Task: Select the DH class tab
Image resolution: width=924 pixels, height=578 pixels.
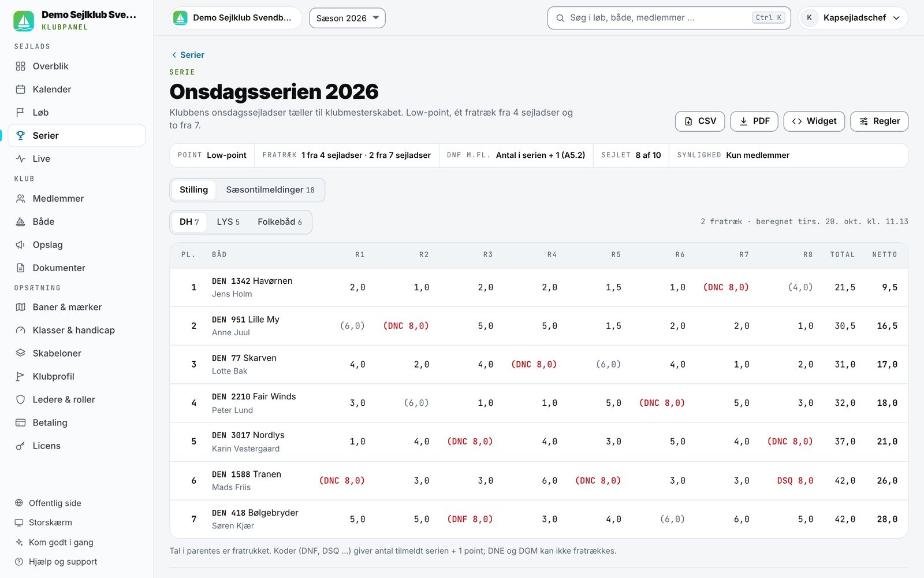Action: [x=189, y=222]
